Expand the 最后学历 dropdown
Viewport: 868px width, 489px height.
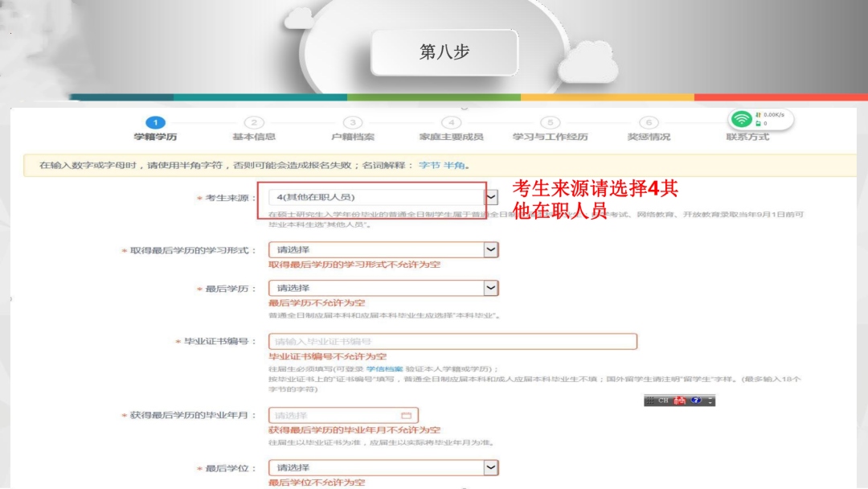pyautogui.click(x=490, y=288)
